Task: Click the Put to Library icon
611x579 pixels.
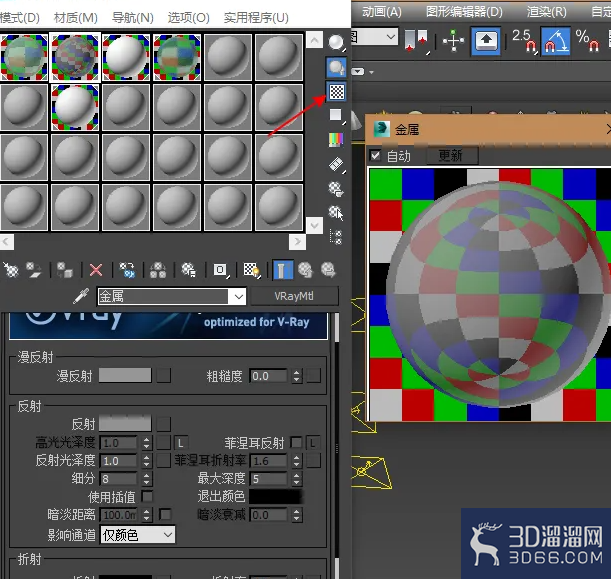Action: [x=189, y=270]
